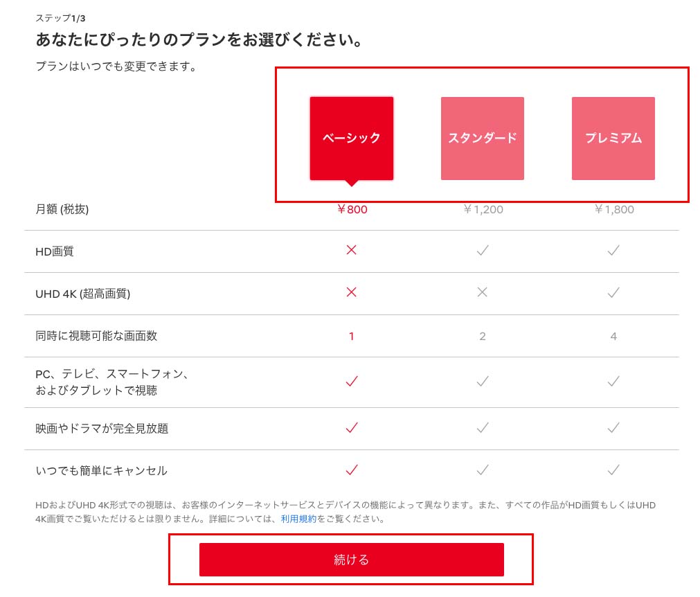This screenshot has height=597, width=700.
Task: Click the gray X for UHD 4K under スタンダード
Action: [482, 292]
